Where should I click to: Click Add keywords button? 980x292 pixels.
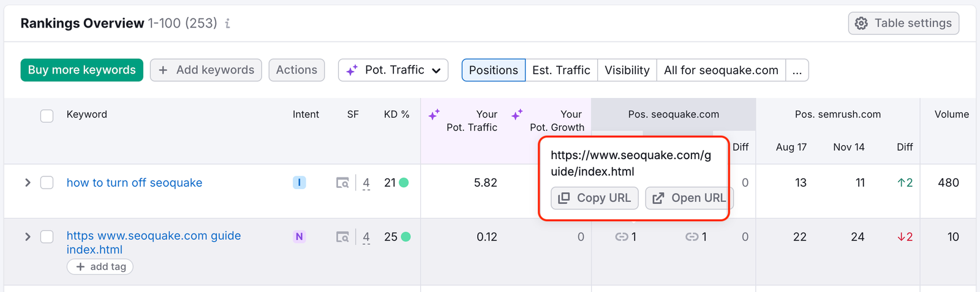206,70
